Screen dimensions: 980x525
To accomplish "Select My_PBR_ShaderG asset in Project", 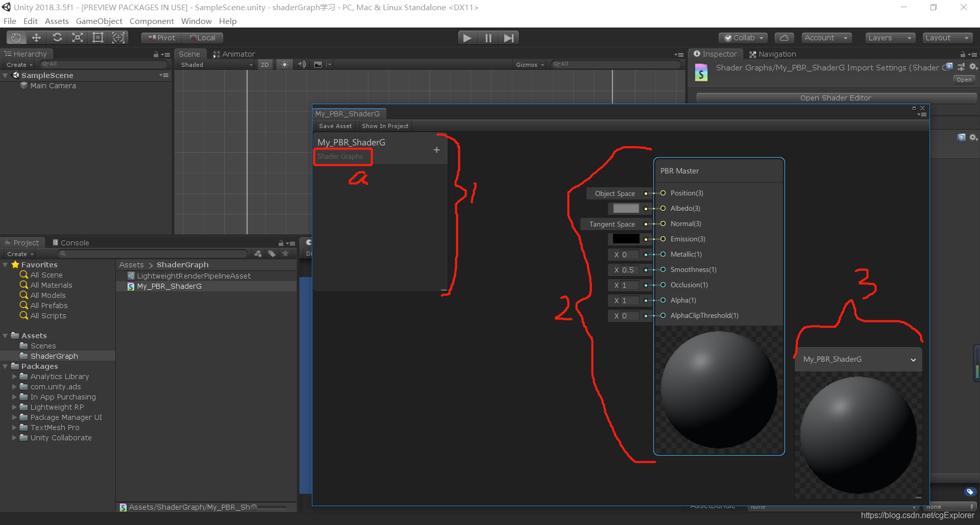I will (169, 286).
